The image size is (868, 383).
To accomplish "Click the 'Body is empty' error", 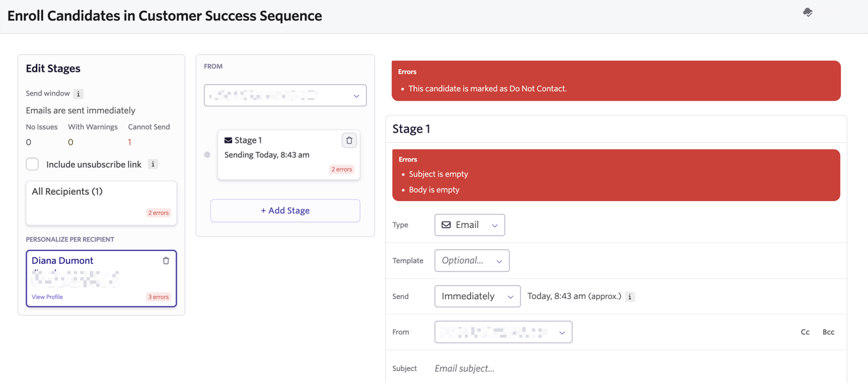I will pyautogui.click(x=434, y=190).
